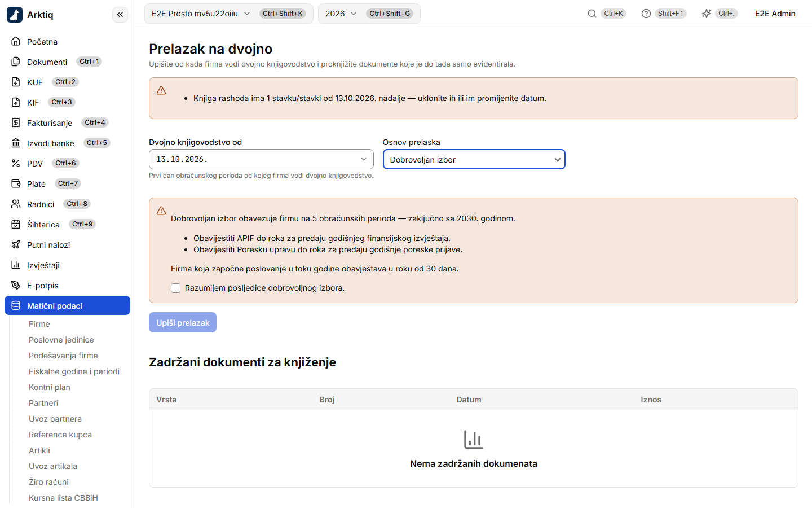Open Šihtarica calendar icon
This screenshot has width=812, height=508.
coord(16,224)
